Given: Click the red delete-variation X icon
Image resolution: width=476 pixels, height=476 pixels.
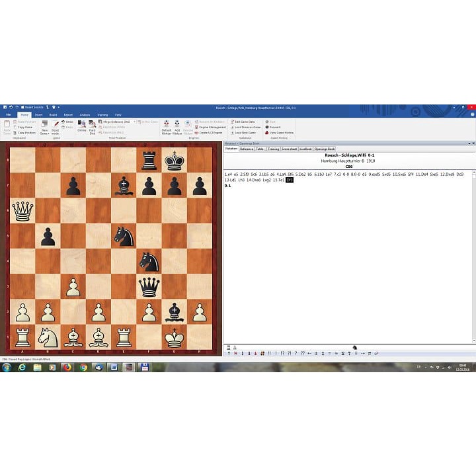Looking at the screenshot, I should tap(235, 353).
